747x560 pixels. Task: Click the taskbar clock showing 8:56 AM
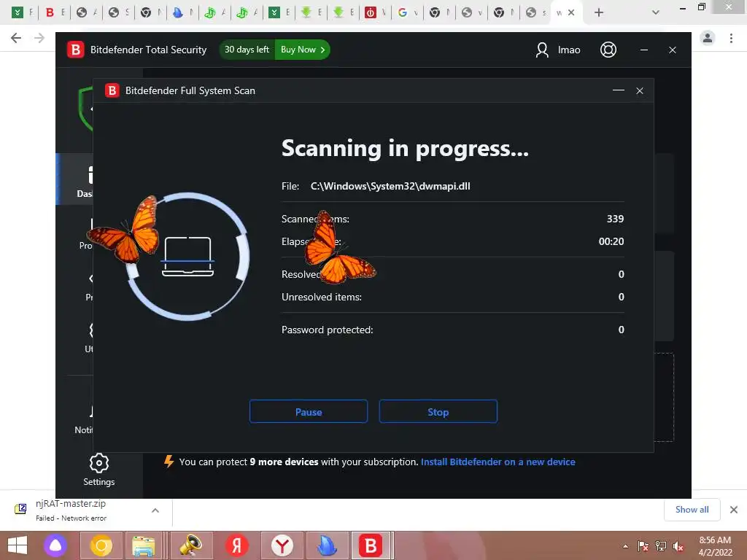[715, 540]
